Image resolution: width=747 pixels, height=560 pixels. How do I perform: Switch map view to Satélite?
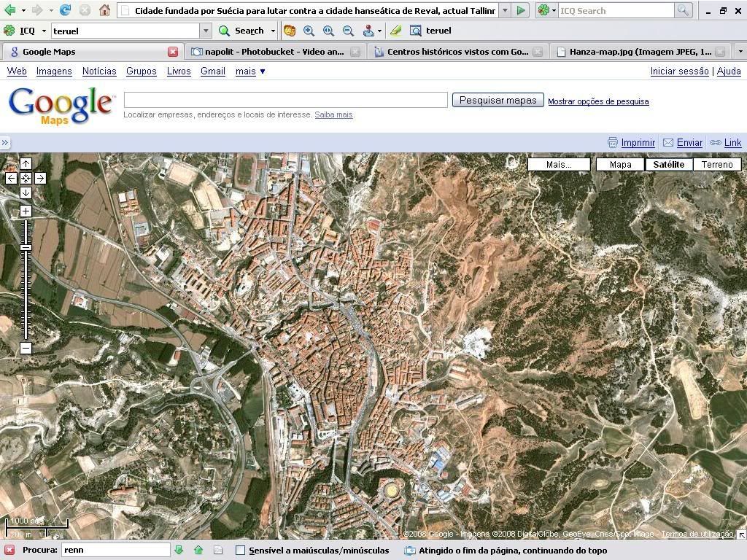[668, 164]
